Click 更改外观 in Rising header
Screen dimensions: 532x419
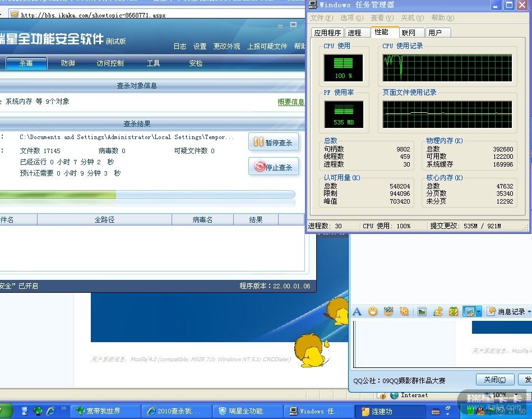pyautogui.click(x=226, y=46)
